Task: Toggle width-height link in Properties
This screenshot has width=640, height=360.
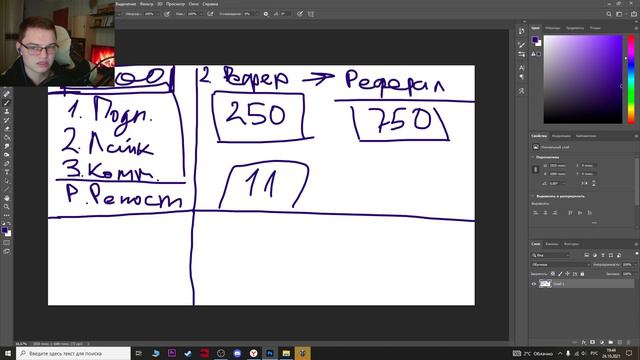Action: point(536,169)
